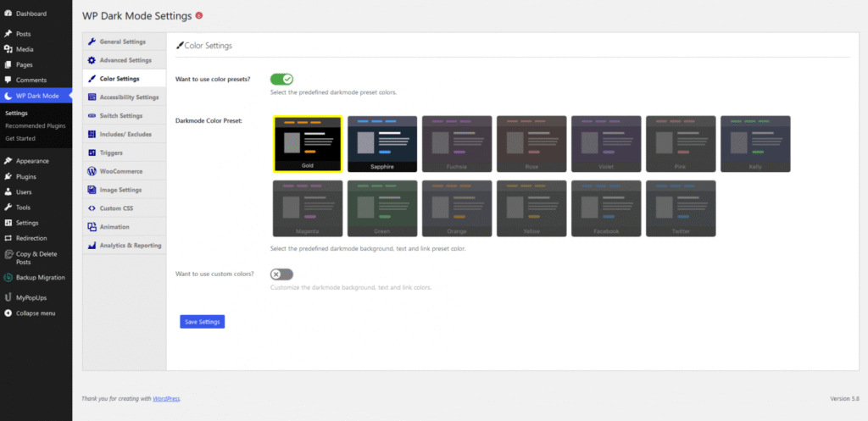Choose the Pink preset thumbnail
868x421 pixels.
tap(681, 144)
